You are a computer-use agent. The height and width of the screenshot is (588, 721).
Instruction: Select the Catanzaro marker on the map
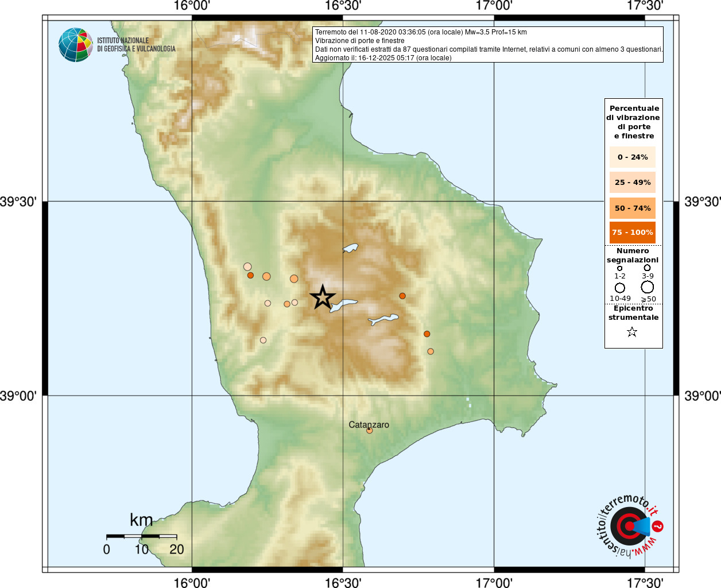[369, 431]
